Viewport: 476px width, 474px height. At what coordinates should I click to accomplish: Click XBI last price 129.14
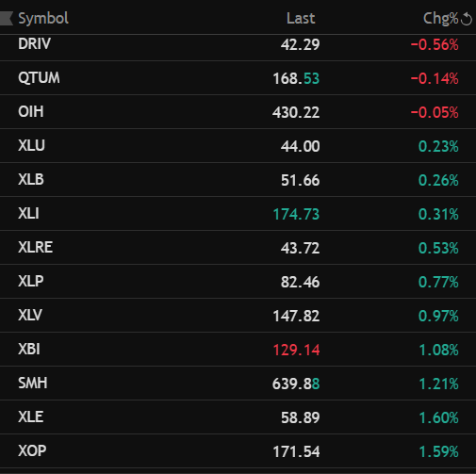(296, 350)
